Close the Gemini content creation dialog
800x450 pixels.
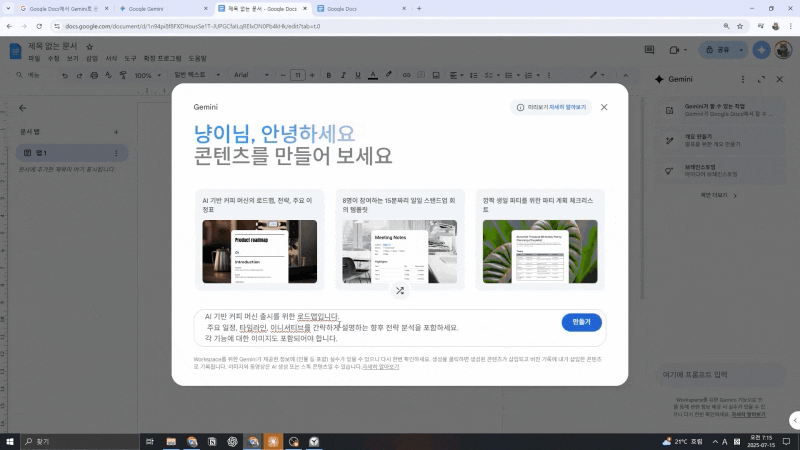click(x=604, y=107)
